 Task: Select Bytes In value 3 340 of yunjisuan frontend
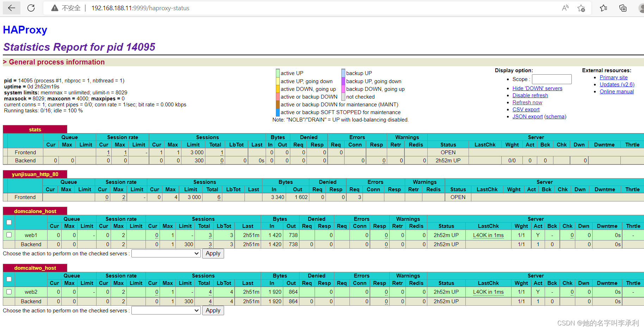click(278, 197)
